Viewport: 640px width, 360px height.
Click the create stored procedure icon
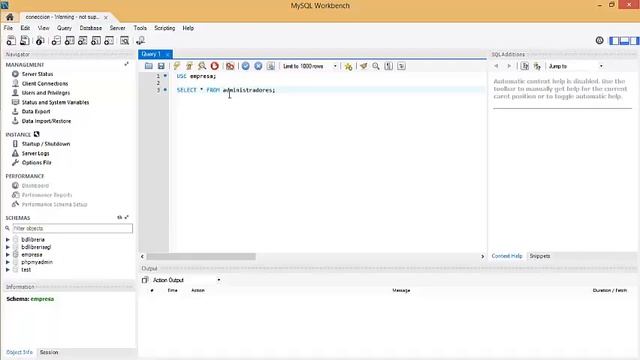tap(96, 40)
